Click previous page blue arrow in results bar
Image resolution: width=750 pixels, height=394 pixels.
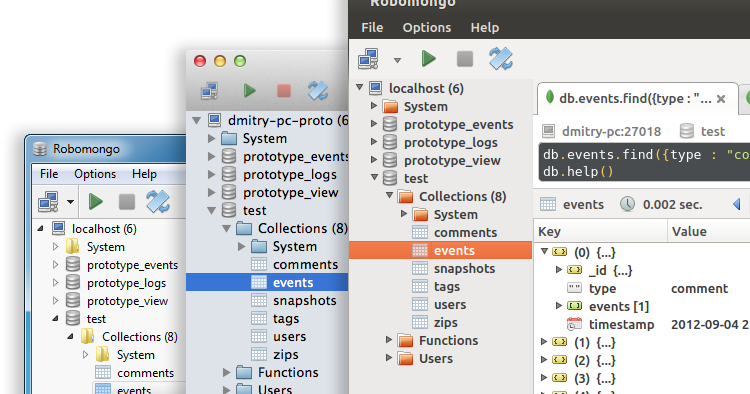[737, 205]
